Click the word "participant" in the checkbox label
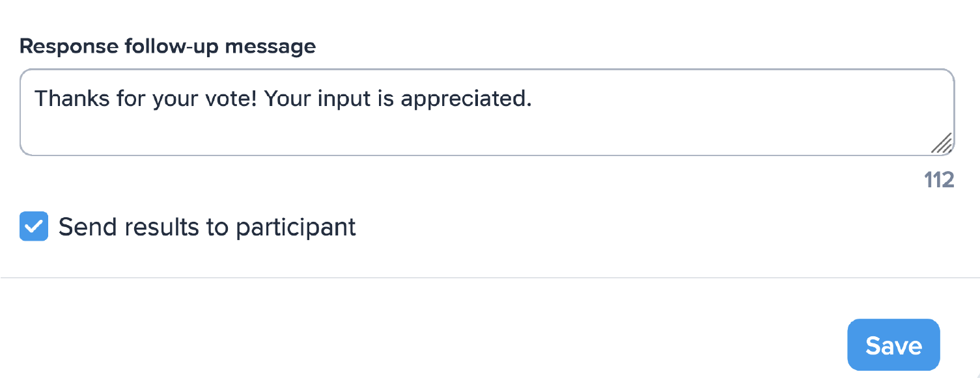 click(296, 226)
